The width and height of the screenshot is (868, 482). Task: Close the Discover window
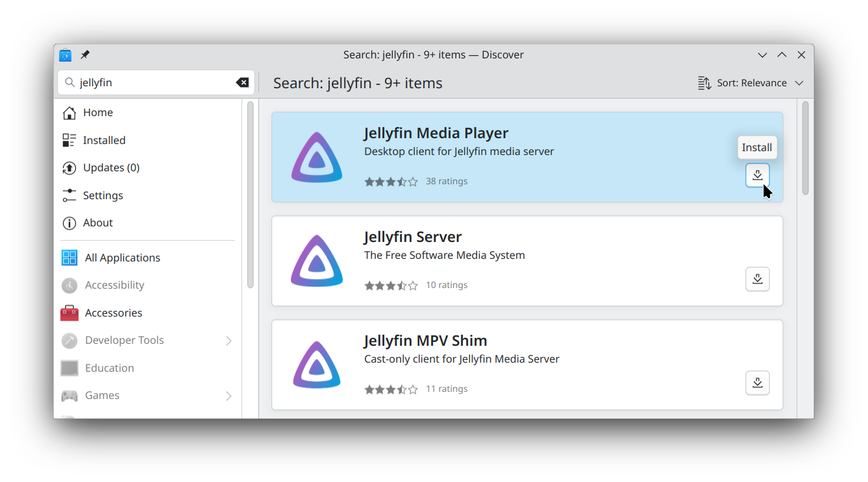(801, 55)
